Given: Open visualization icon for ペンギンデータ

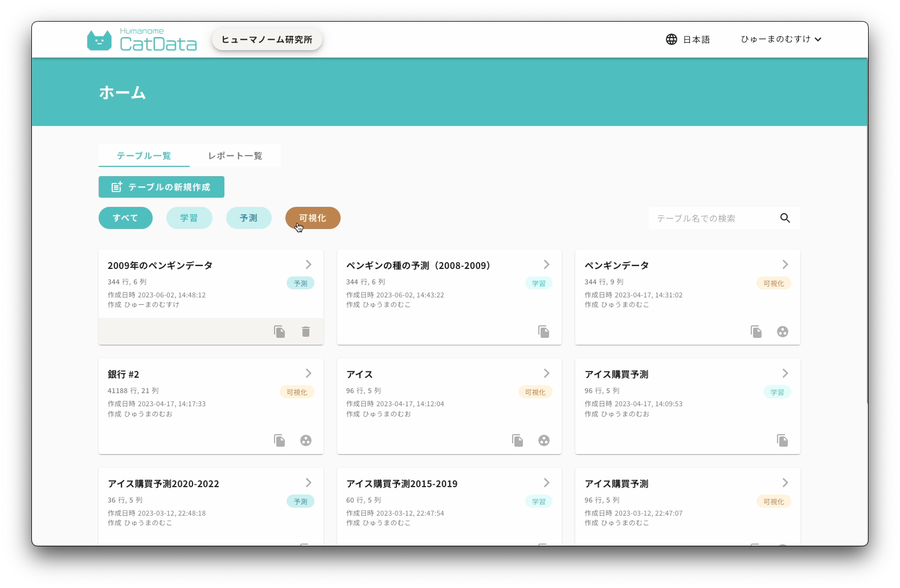Looking at the screenshot, I should [x=783, y=332].
